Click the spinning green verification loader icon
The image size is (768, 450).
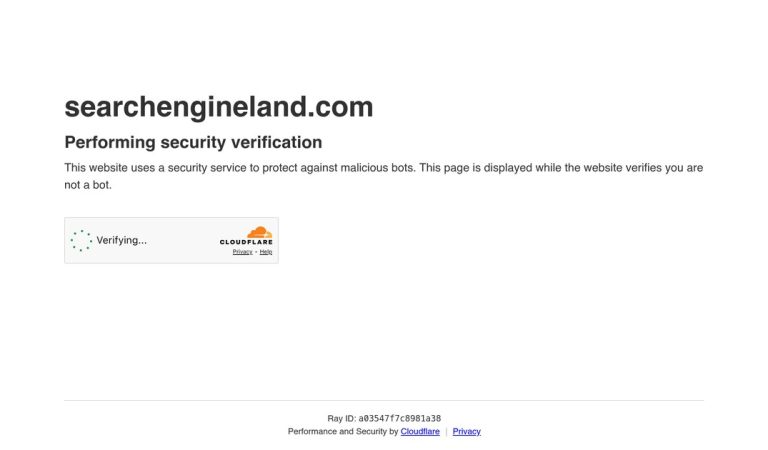point(81,240)
